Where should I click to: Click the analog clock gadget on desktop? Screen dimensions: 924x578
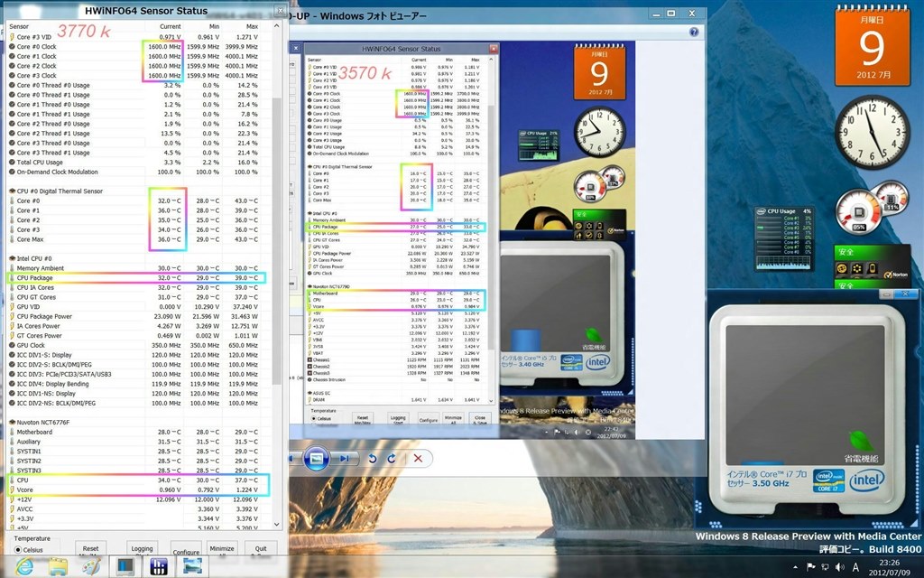coord(873,132)
